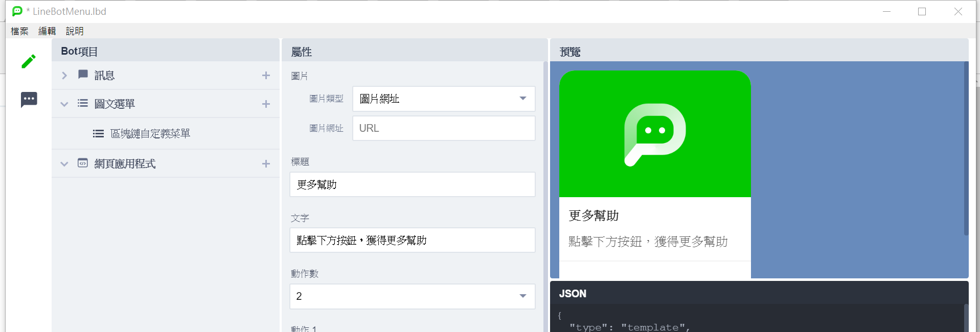Maximize the LineBotMenu window

point(922,11)
